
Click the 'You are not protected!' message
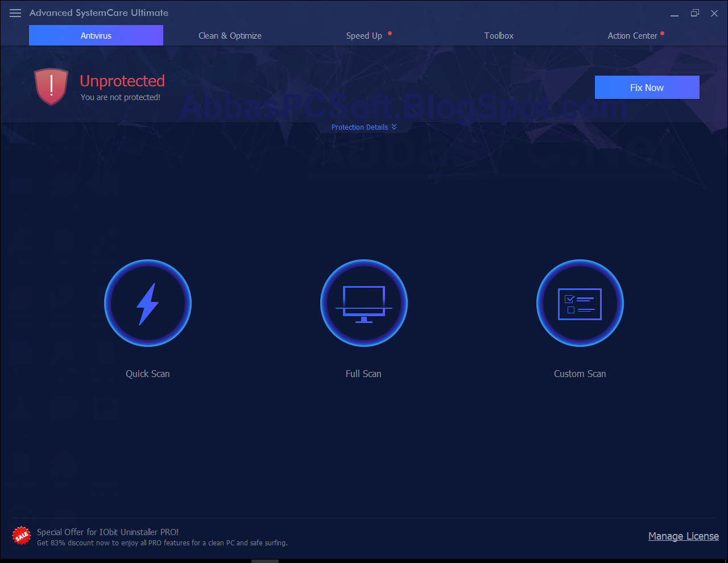coord(121,97)
